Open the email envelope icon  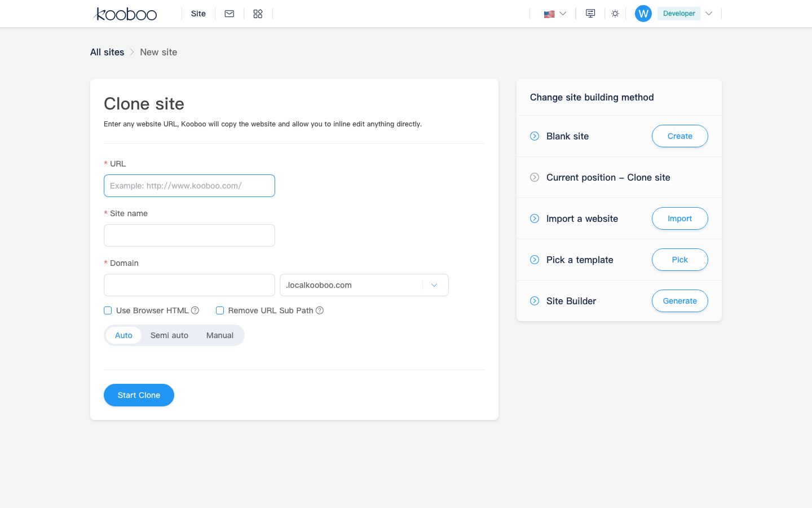tap(230, 14)
